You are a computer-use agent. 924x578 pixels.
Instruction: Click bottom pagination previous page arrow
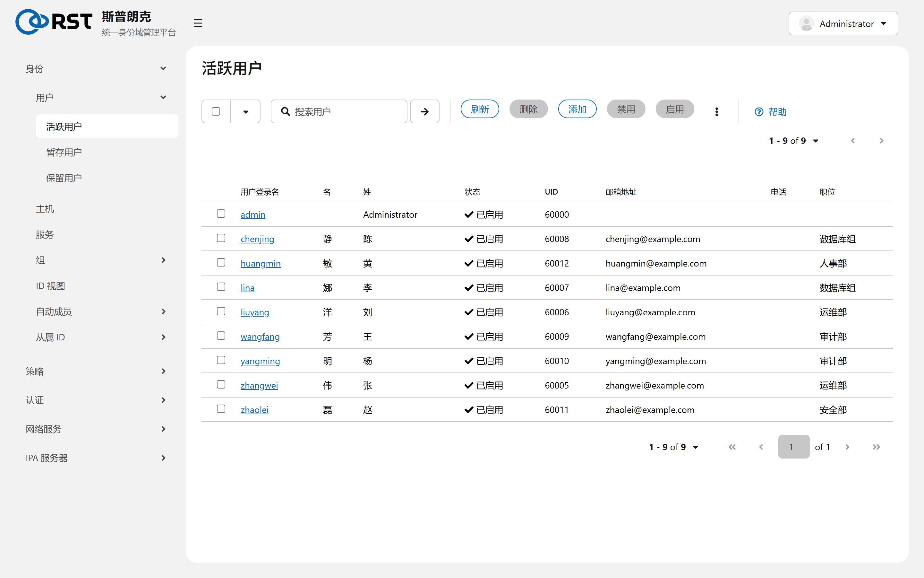point(761,447)
